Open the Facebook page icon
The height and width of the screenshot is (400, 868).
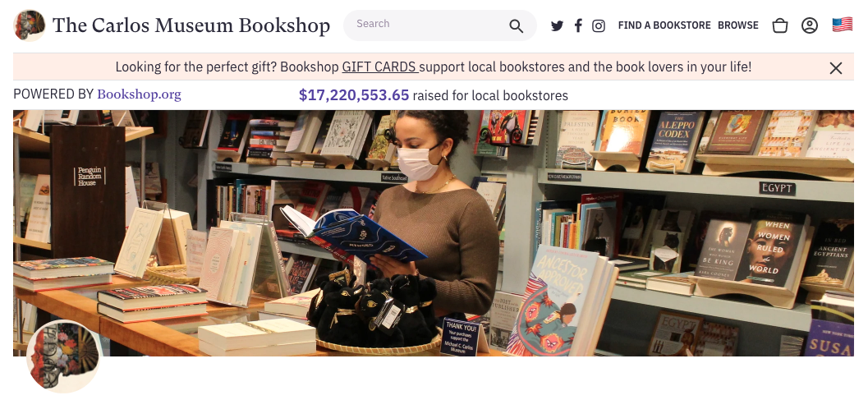tap(578, 25)
